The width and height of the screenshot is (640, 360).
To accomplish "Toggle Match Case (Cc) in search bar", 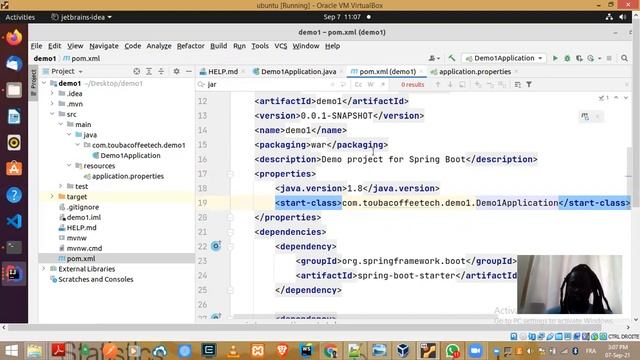I will coord(358,84).
